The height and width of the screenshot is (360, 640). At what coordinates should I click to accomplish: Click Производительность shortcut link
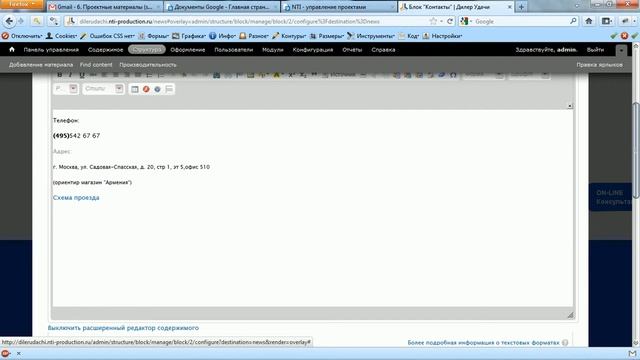pos(148,65)
